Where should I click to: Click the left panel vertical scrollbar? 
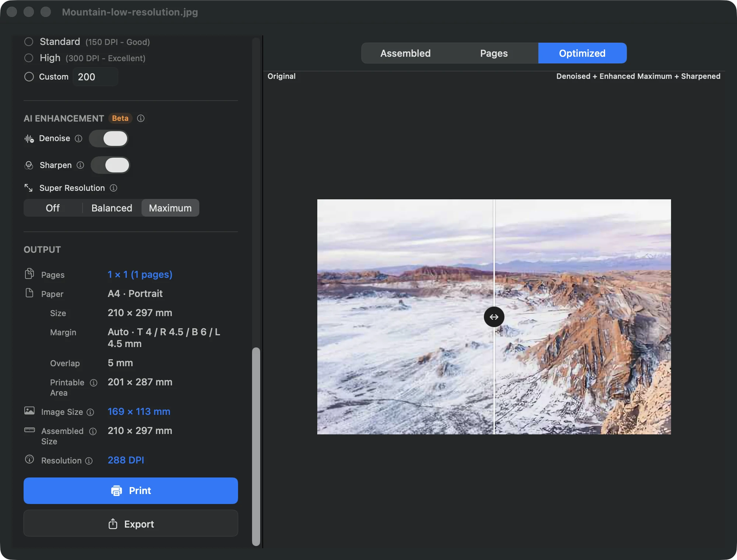pos(256,447)
